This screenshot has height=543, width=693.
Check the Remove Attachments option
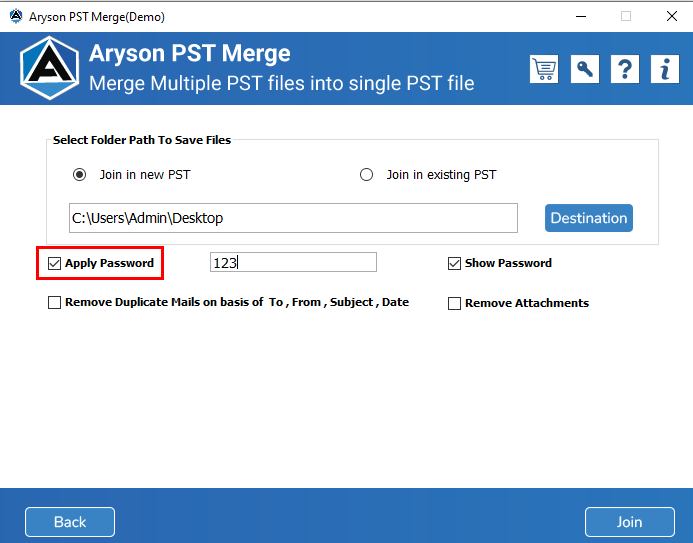(x=454, y=304)
